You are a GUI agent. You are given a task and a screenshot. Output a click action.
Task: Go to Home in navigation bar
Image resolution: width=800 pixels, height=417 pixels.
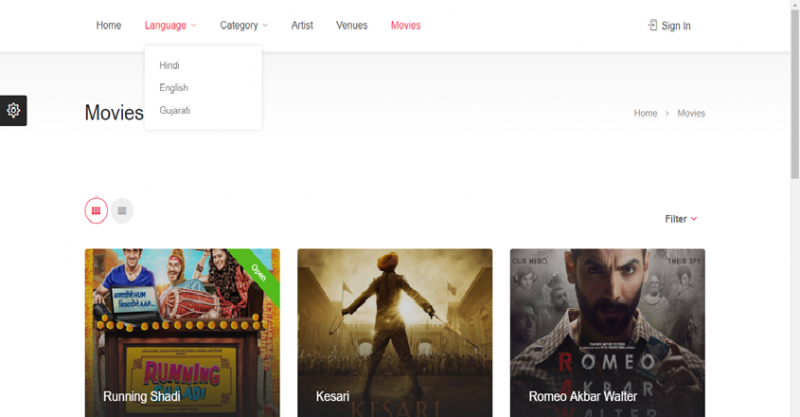click(109, 26)
